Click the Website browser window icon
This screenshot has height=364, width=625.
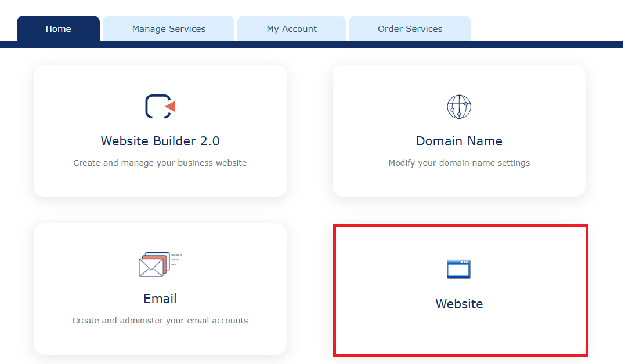pyautogui.click(x=458, y=270)
